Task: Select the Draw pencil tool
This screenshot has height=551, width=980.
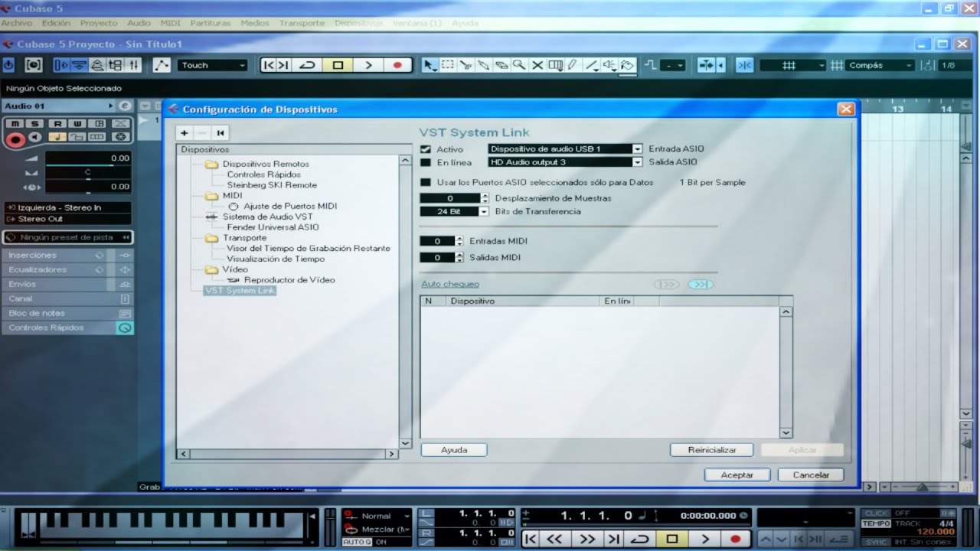Action: coord(573,65)
